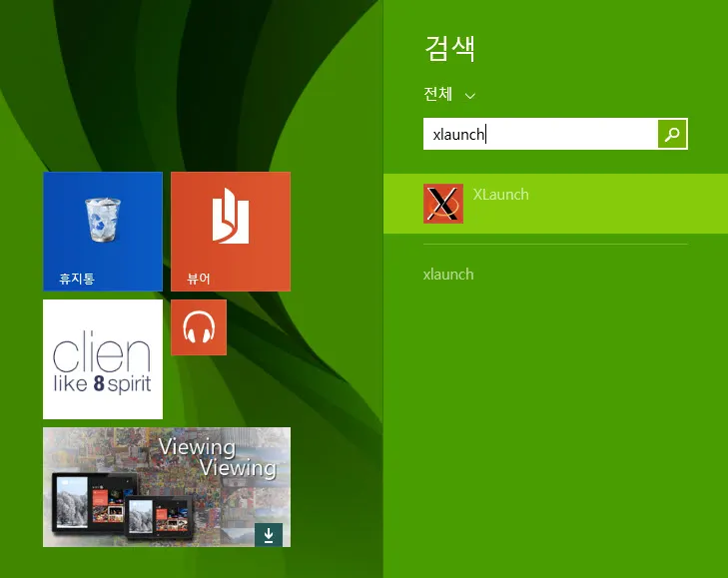This screenshot has height=578, width=728.
Task: Open the Viewing Viewing store tile
Action: (x=167, y=487)
